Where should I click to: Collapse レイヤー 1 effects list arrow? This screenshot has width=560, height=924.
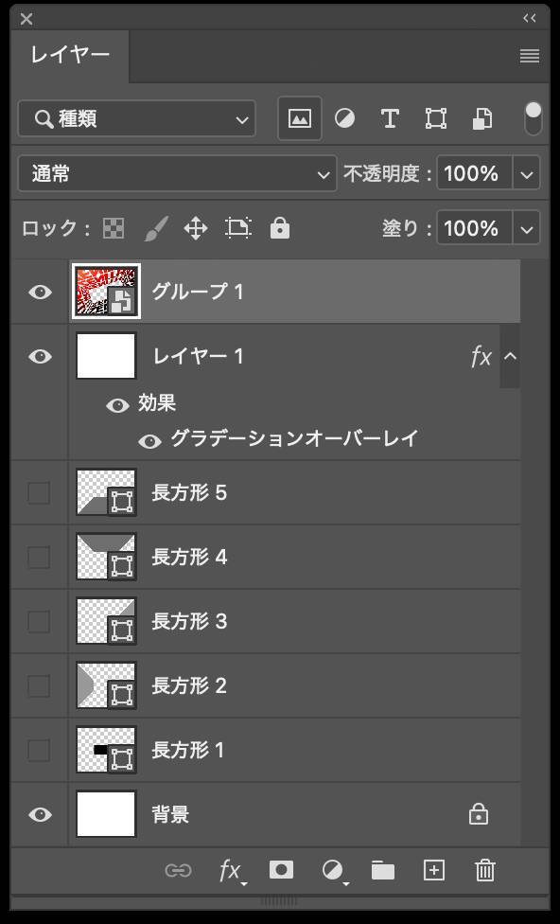(x=510, y=356)
